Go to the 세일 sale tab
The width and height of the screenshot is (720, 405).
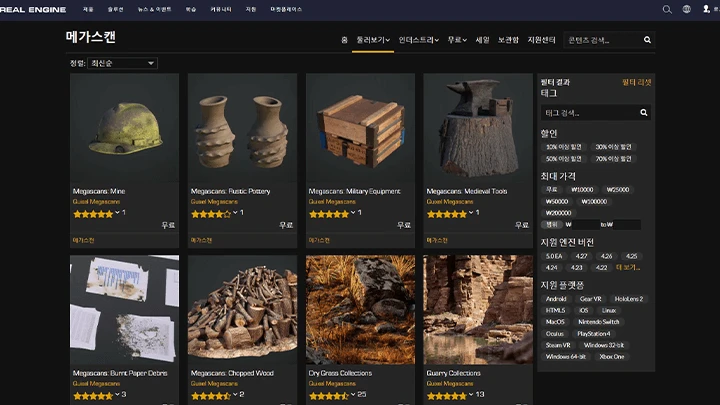482,40
